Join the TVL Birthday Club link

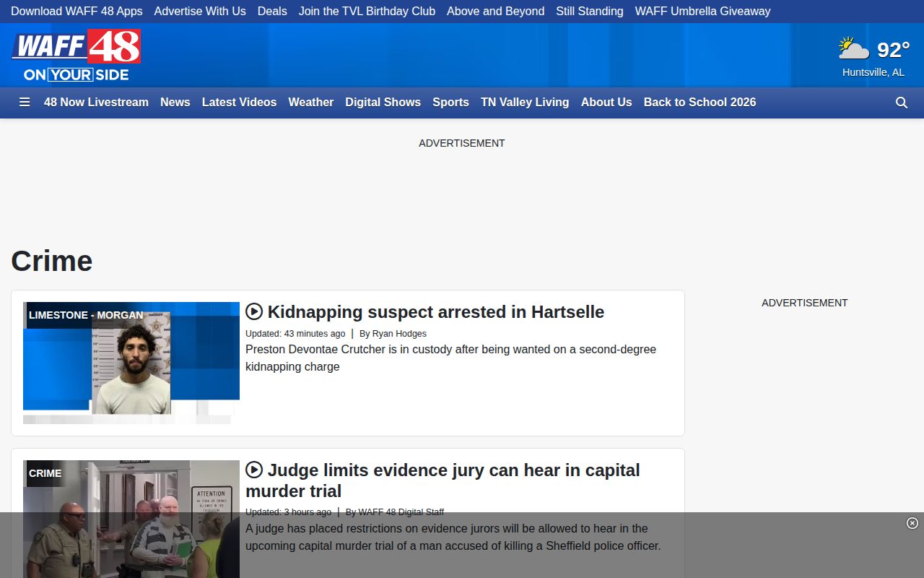coord(367,12)
